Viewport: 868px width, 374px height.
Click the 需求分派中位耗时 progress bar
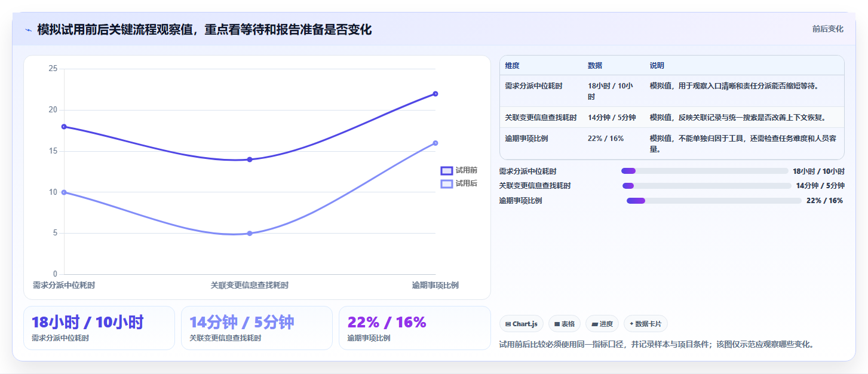tap(704, 171)
